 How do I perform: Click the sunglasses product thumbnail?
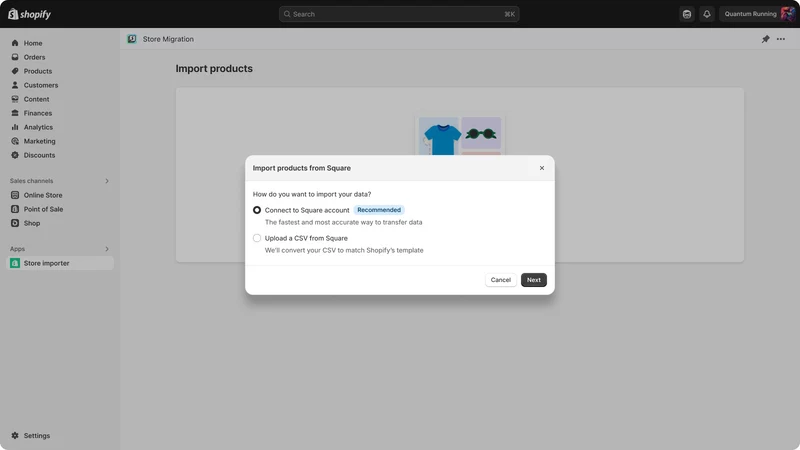tap(481, 133)
